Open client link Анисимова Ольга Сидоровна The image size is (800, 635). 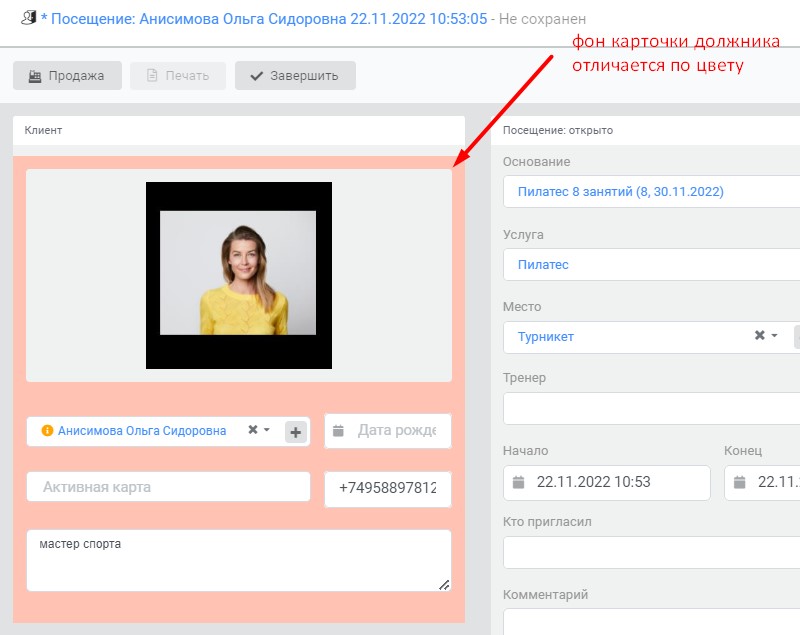(142, 430)
